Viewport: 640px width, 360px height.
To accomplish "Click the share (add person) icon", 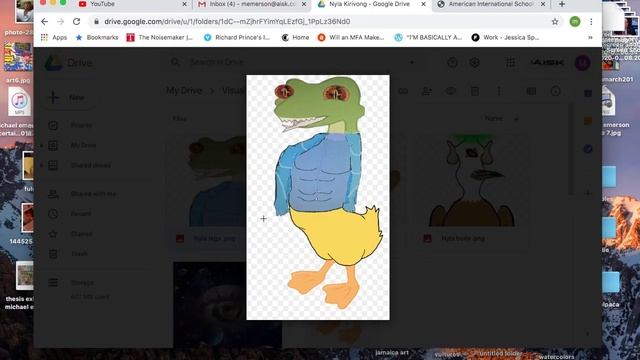I will [x=427, y=91].
